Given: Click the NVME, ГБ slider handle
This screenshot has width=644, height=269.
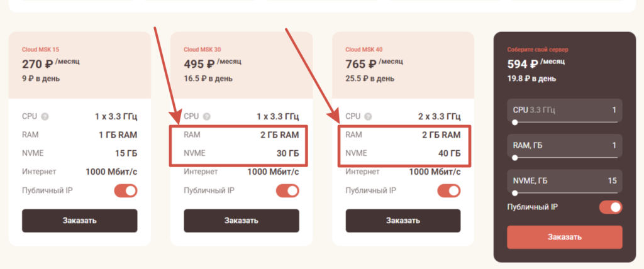Looking at the screenshot, I should point(515,193).
